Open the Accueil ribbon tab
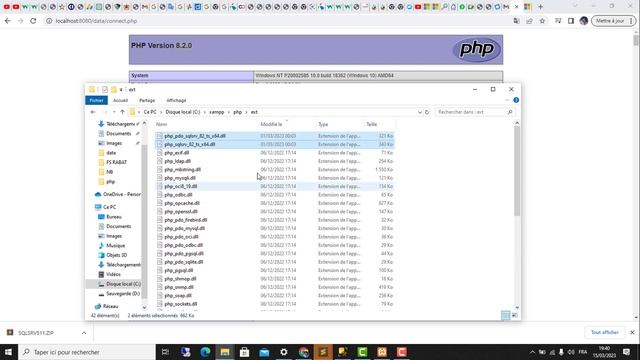The height and width of the screenshot is (360, 640). click(x=120, y=100)
